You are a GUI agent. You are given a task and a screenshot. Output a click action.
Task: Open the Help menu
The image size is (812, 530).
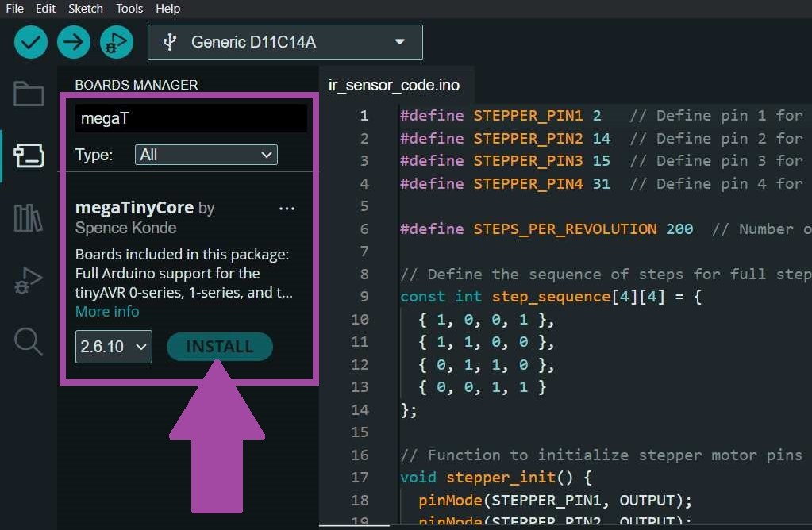point(167,9)
